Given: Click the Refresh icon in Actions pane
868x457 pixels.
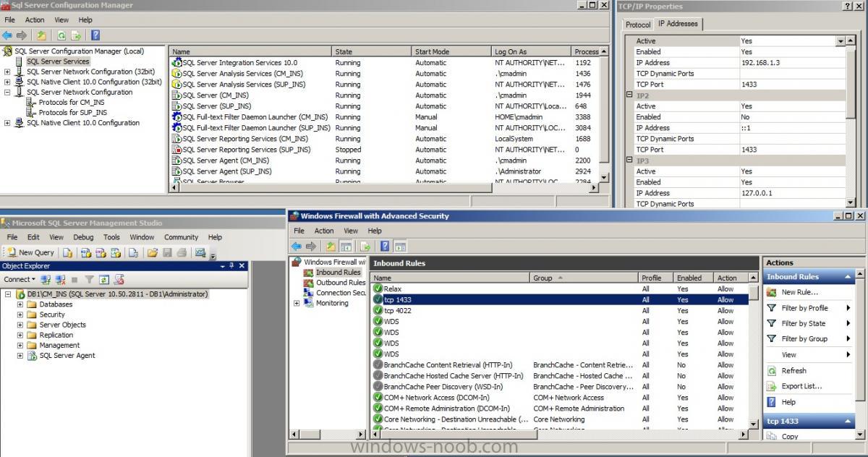Looking at the screenshot, I should pos(771,370).
